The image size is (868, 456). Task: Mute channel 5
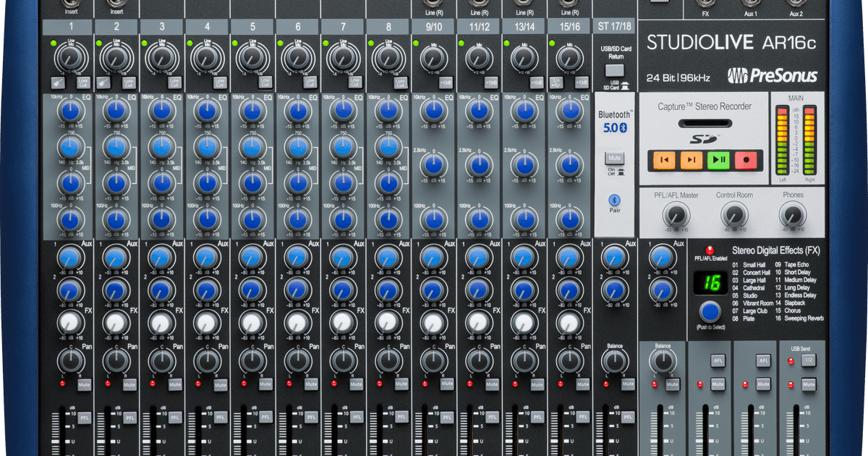coord(264,384)
